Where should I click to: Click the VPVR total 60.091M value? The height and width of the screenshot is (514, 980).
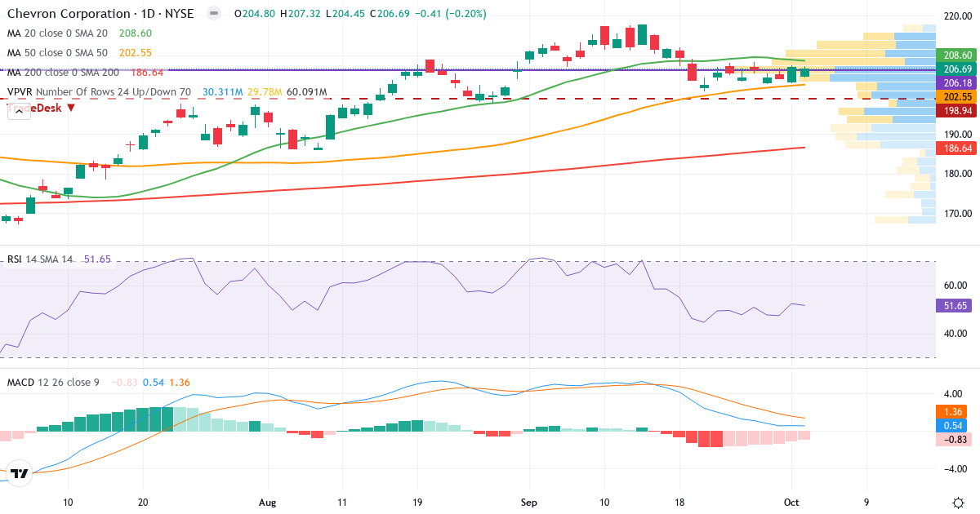pyautogui.click(x=305, y=92)
